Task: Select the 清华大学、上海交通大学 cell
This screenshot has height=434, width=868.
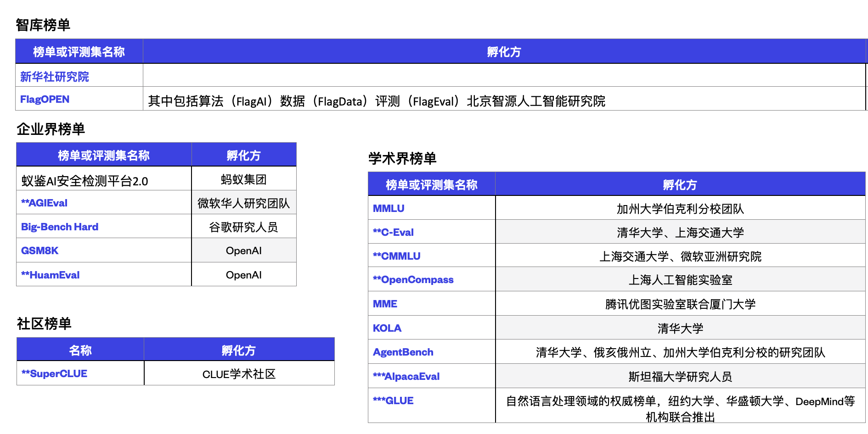Action: [x=680, y=233]
